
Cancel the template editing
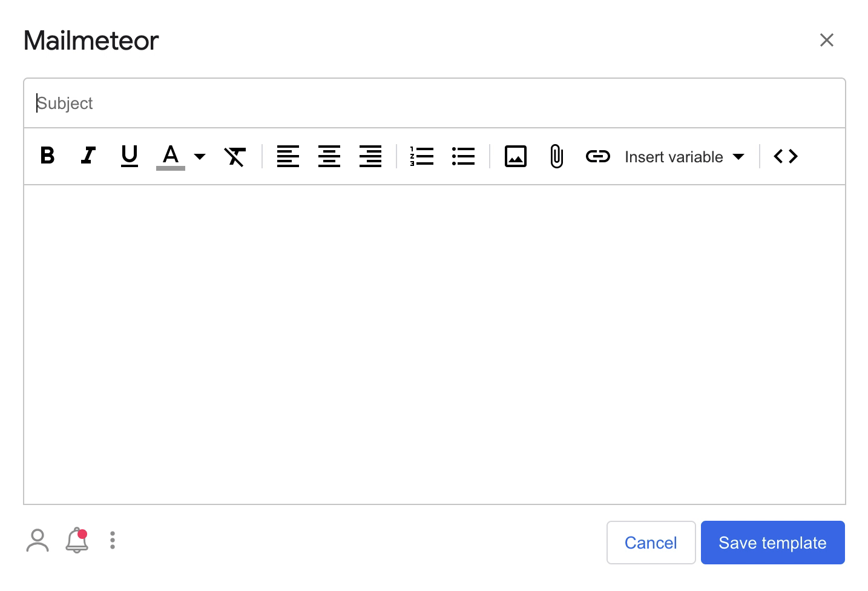tap(651, 543)
